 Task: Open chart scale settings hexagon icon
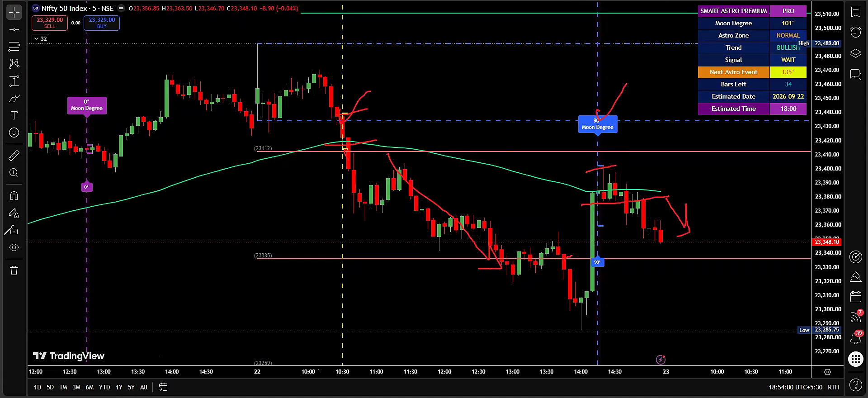827,372
